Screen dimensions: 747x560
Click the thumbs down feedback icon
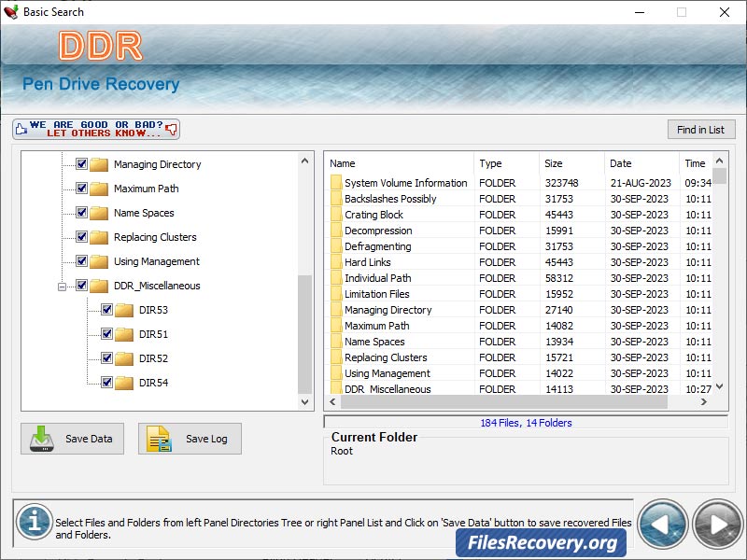(170, 129)
